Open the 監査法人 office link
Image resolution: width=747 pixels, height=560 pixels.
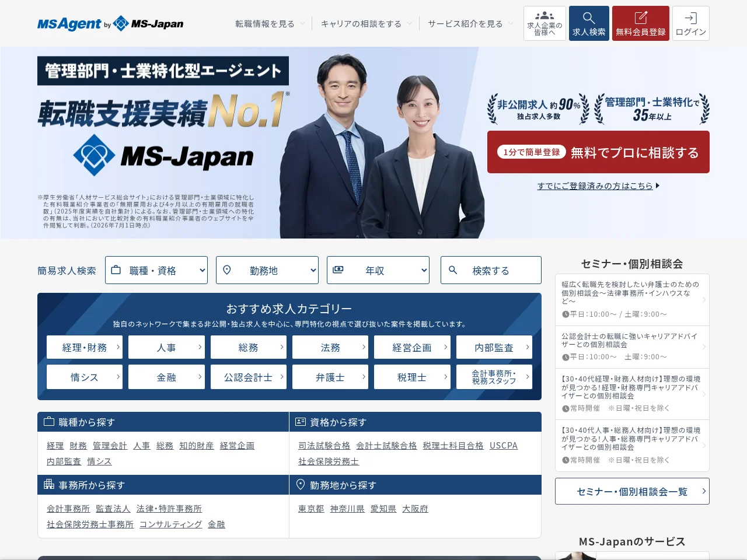coord(113,509)
